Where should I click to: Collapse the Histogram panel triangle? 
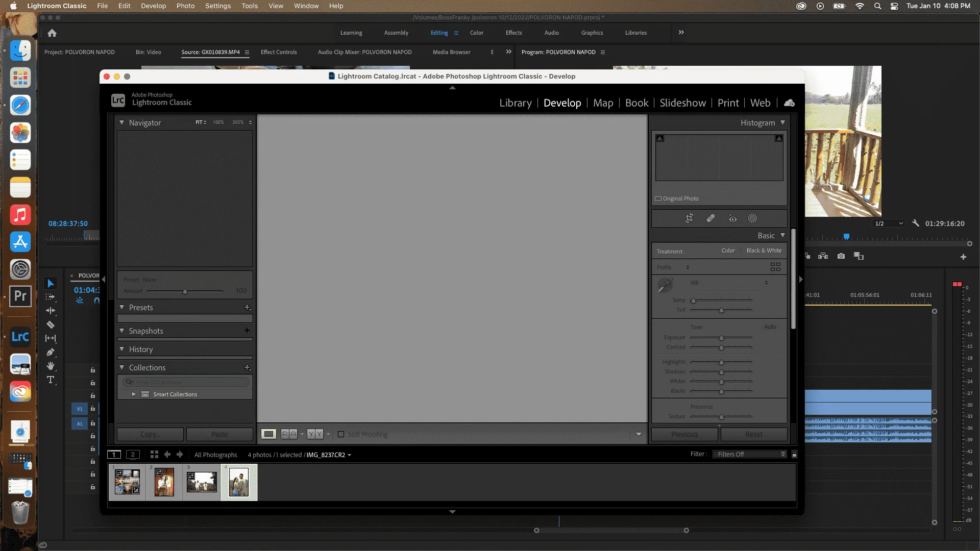coord(782,122)
